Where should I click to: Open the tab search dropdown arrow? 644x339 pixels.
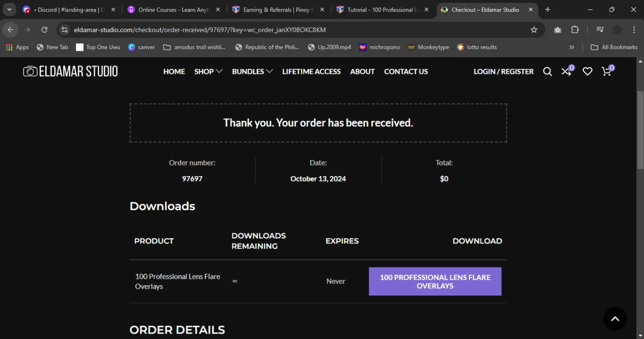pyautogui.click(x=9, y=10)
